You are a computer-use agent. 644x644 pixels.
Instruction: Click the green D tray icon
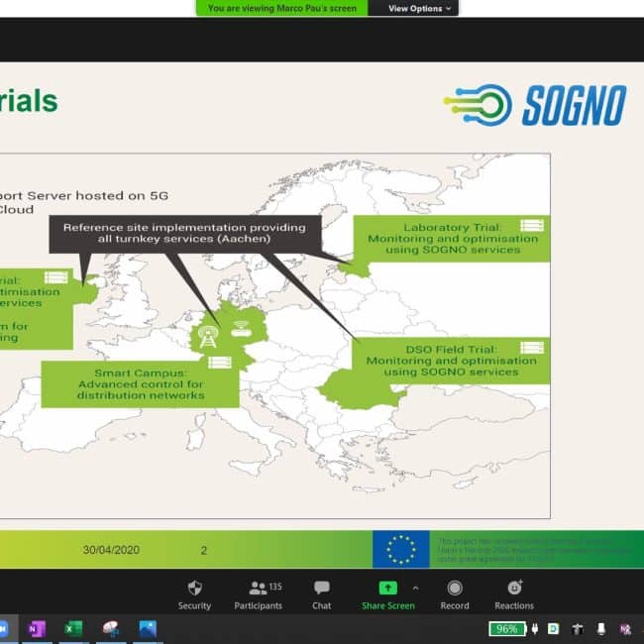pos(554,628)
